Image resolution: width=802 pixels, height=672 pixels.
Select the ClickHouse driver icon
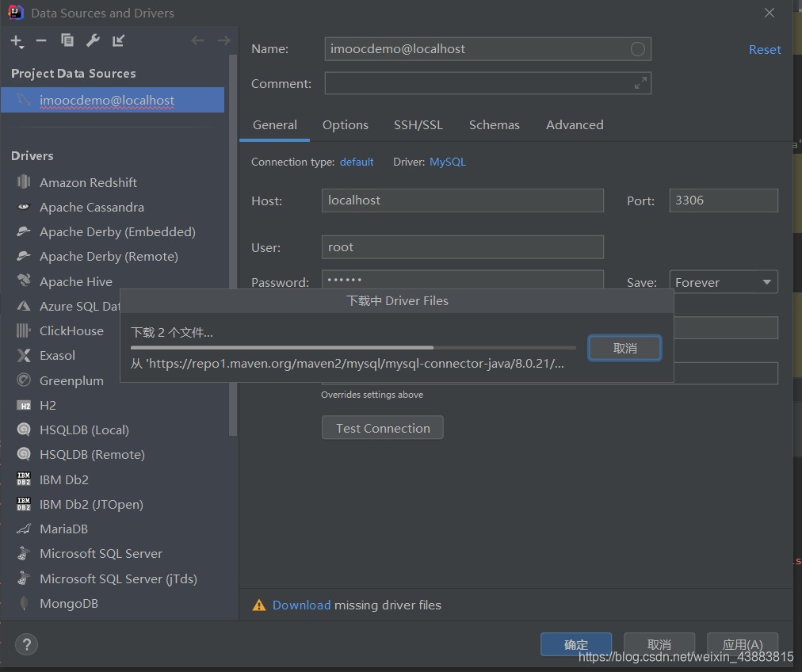pos(24,330)
